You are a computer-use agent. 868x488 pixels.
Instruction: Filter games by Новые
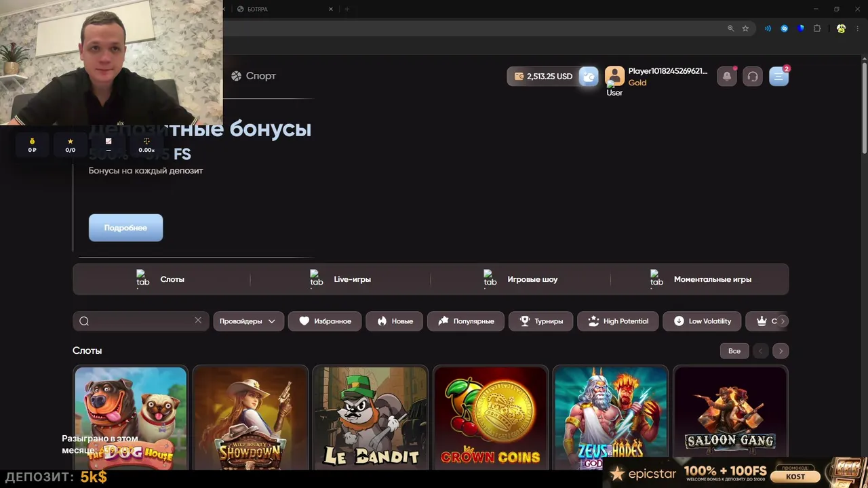394,321
